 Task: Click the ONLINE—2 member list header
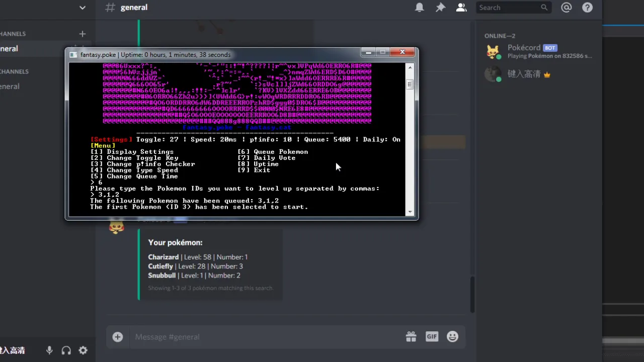500,36
